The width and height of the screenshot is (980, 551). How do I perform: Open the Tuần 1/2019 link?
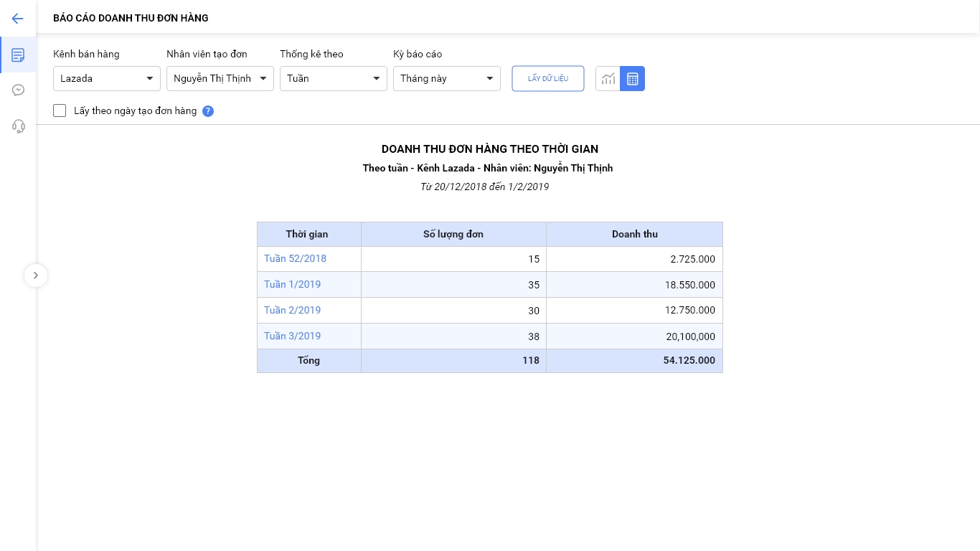tap(292, 284)
